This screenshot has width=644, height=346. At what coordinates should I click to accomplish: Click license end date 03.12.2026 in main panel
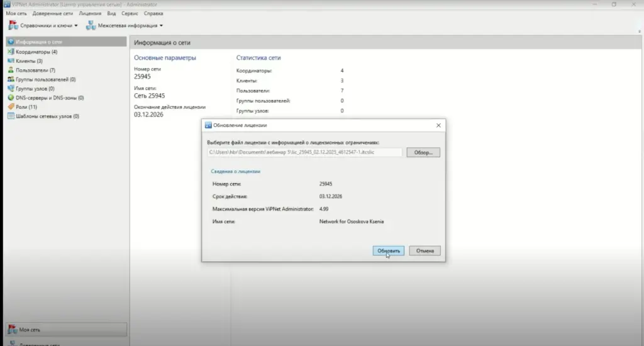click(148, 114)
